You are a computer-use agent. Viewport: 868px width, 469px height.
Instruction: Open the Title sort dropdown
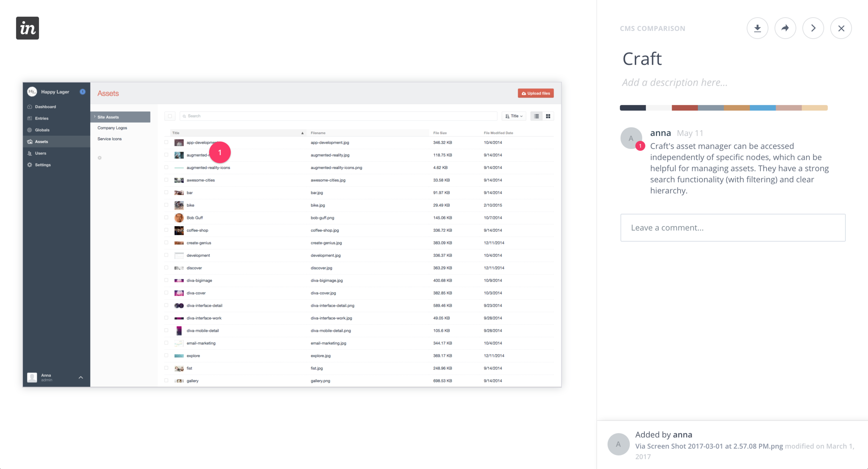tap(514, 116)
